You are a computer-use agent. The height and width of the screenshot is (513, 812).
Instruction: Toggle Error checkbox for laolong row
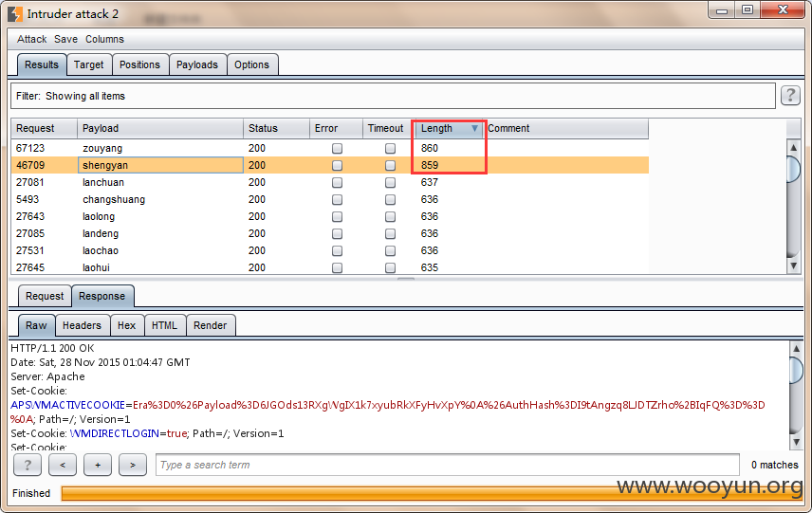337,217
